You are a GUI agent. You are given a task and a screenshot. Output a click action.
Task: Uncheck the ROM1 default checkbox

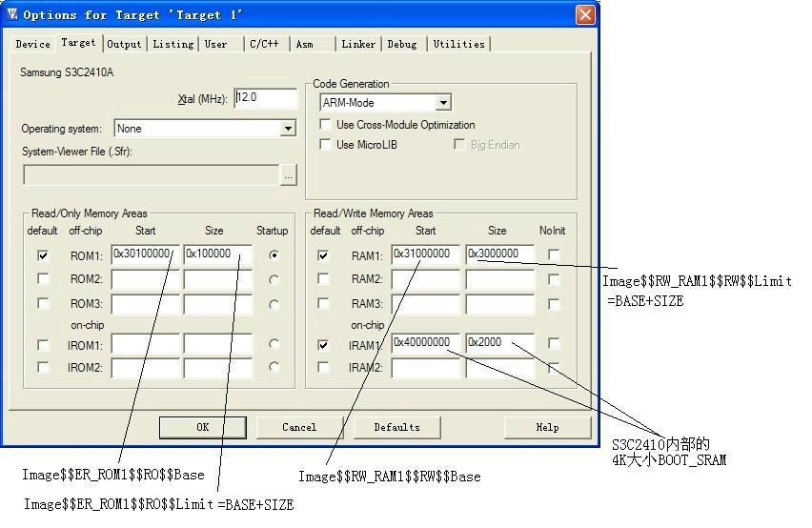[44, 255]
